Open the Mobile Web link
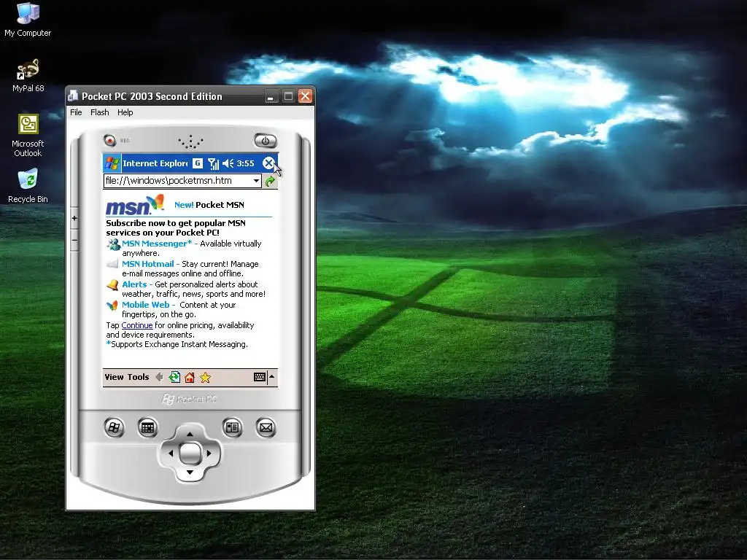The width and height of the screenshot is (747, 560). point(146,305)
